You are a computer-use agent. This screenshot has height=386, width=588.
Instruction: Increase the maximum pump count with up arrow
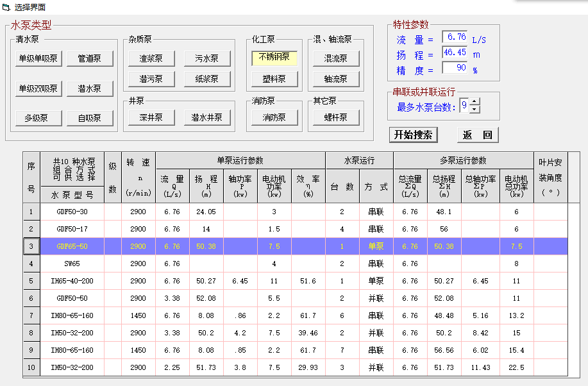point(475,102)
